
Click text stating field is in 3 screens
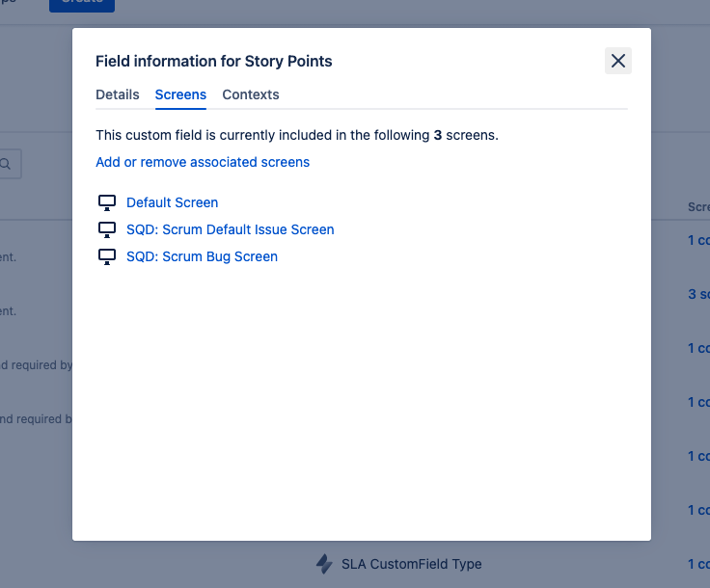pos(297,135)
